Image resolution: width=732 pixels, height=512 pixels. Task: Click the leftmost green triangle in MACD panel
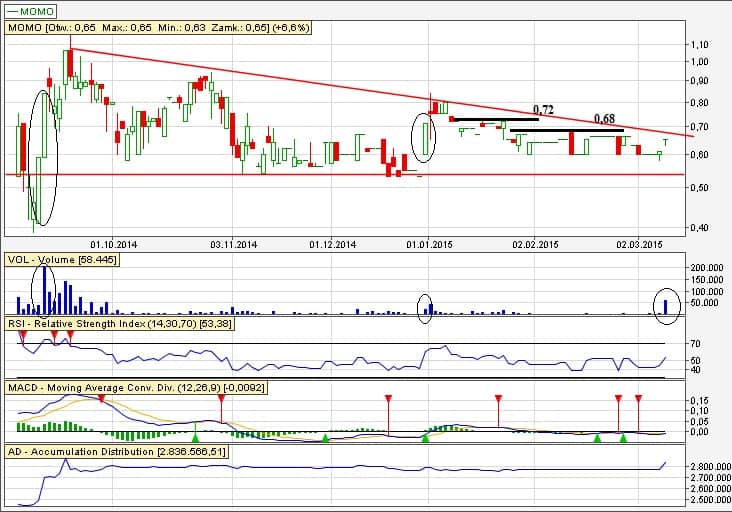pyautogui.click(x=196, y=437)
